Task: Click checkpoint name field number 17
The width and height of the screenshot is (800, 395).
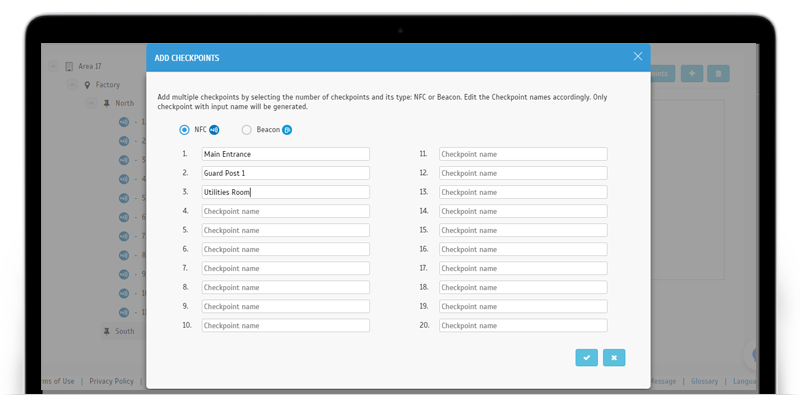Action: (x=523, y=268)
